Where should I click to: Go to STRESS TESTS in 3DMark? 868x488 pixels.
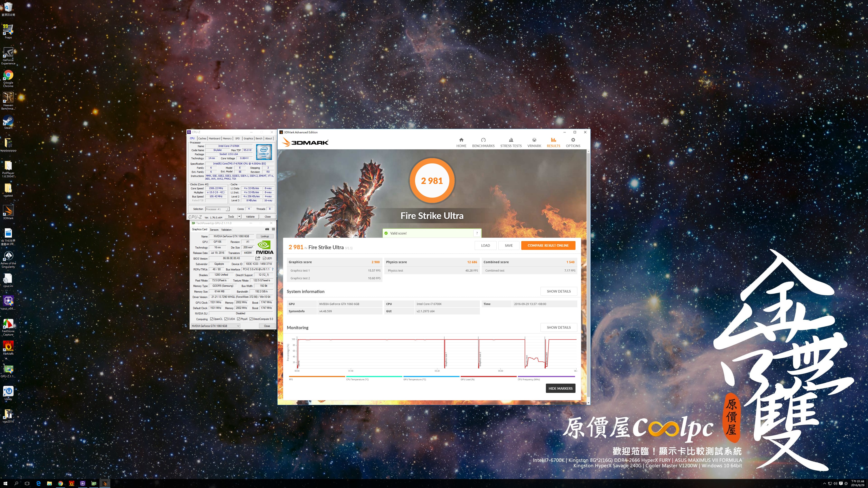511,143
